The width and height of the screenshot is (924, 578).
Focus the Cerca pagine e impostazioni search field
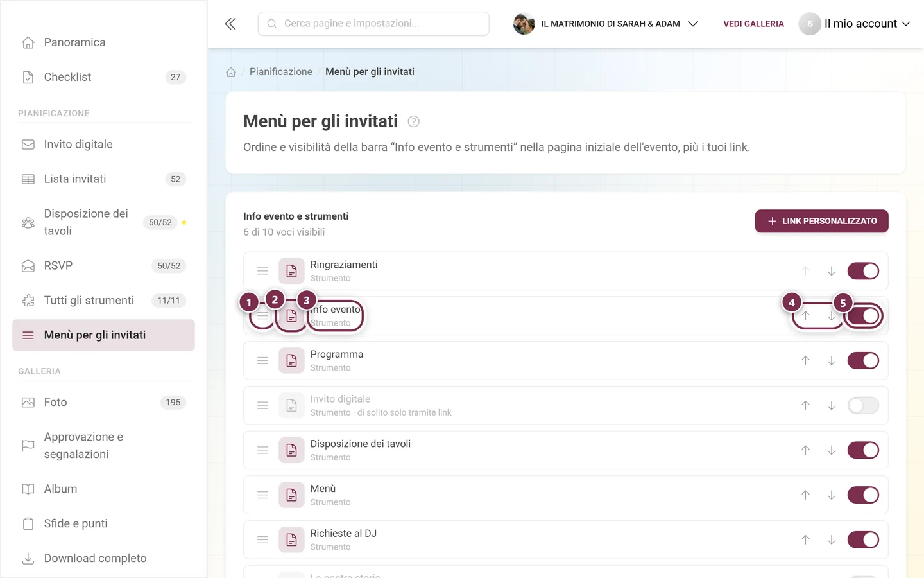tap(373, 24)
